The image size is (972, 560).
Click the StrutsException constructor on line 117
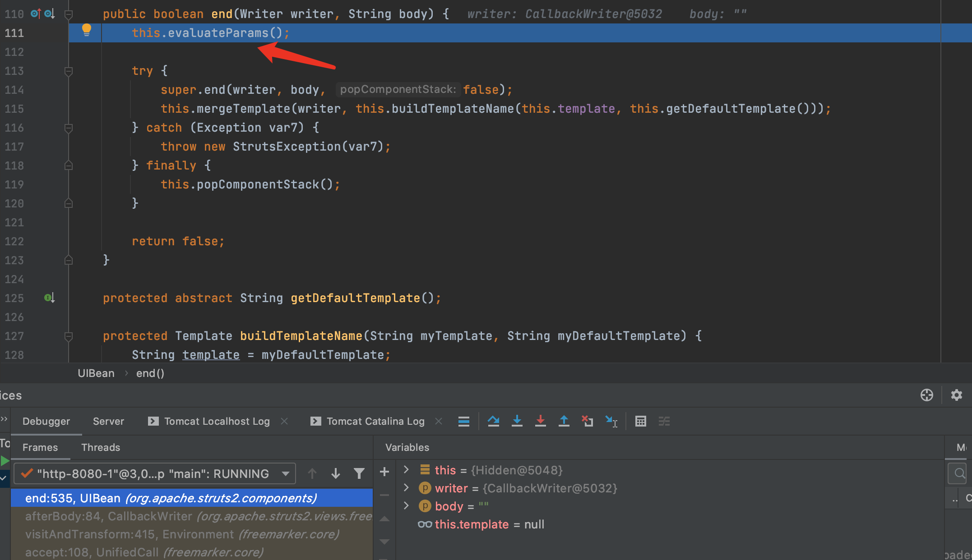pyautogui.click(x=287, y=147)
